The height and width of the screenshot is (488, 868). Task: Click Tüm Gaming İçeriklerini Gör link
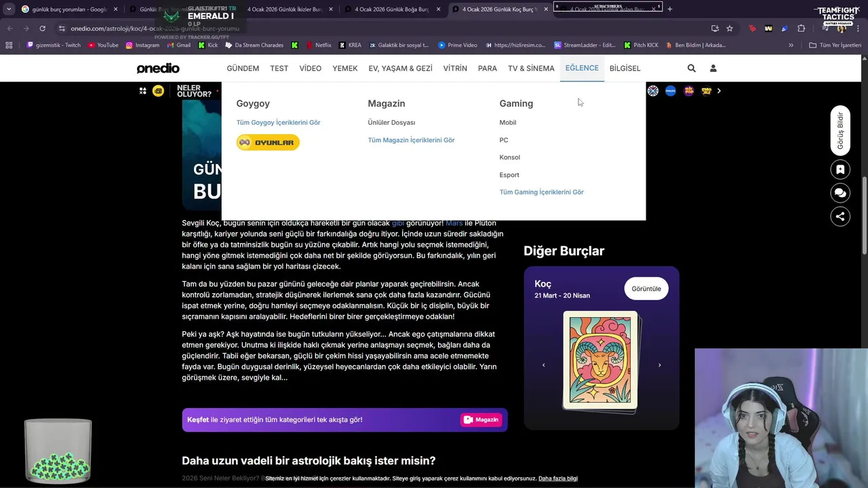[542, 192]
